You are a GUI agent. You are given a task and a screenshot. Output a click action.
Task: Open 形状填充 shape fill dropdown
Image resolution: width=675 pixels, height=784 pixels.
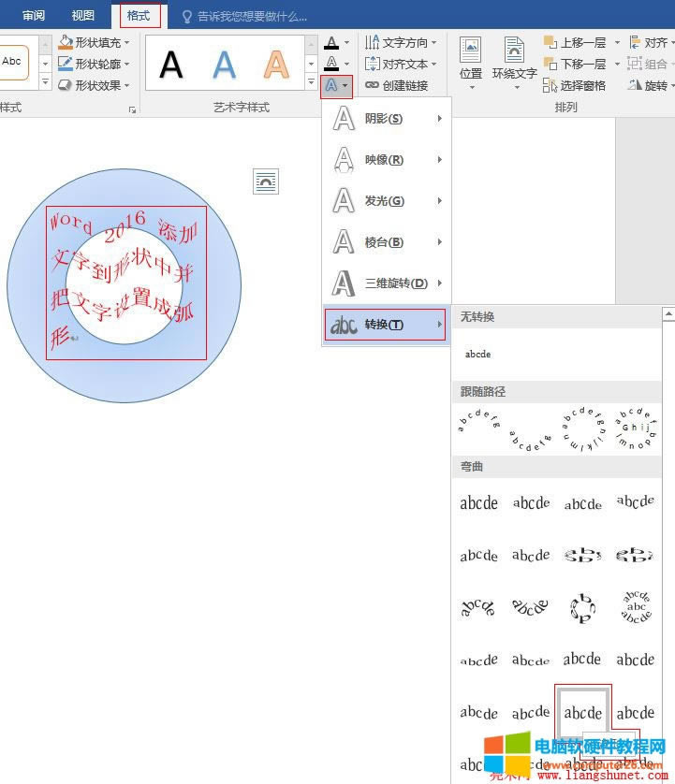tap(94, 42)
